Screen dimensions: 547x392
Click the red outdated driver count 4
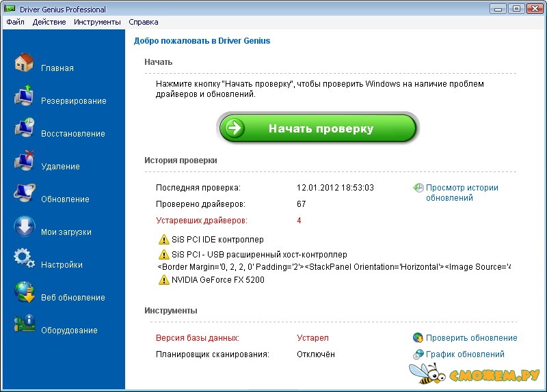(x=299, y=221)
